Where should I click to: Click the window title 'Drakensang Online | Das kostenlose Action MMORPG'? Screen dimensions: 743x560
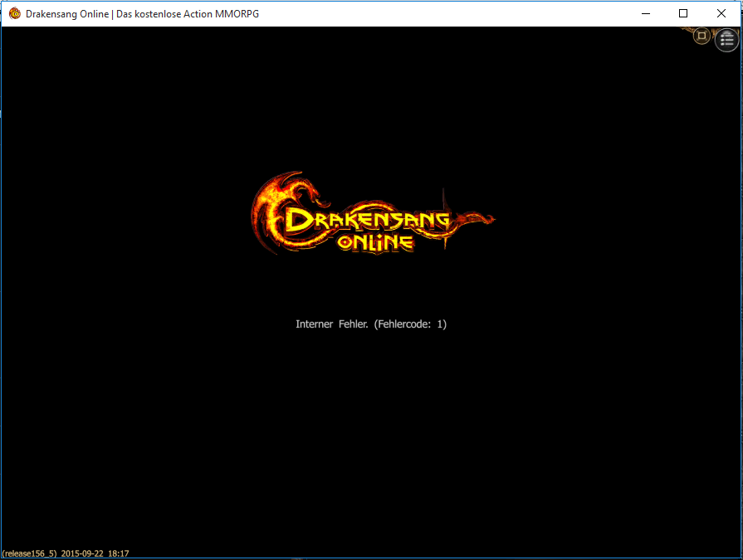tap(142, 14)
